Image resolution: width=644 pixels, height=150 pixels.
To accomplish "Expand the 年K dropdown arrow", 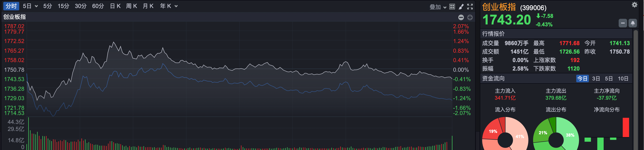I will click(x=176, y=6).
